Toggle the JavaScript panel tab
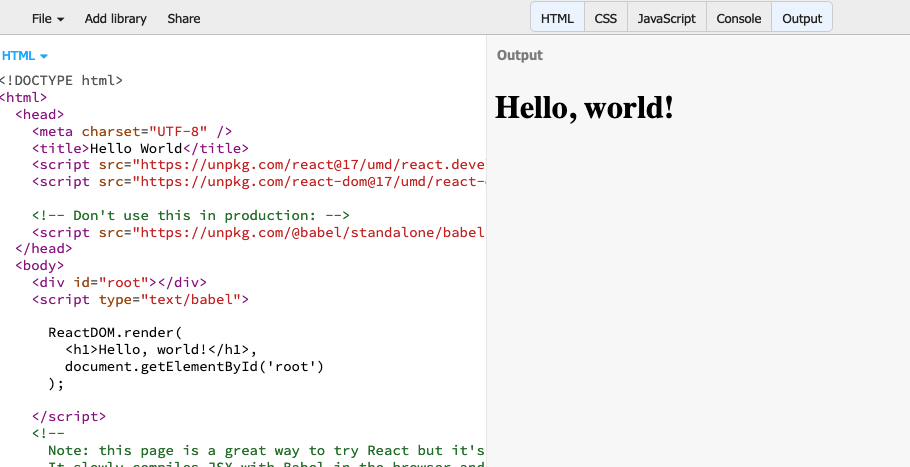 pyautogui.click(x=666, y=17)
